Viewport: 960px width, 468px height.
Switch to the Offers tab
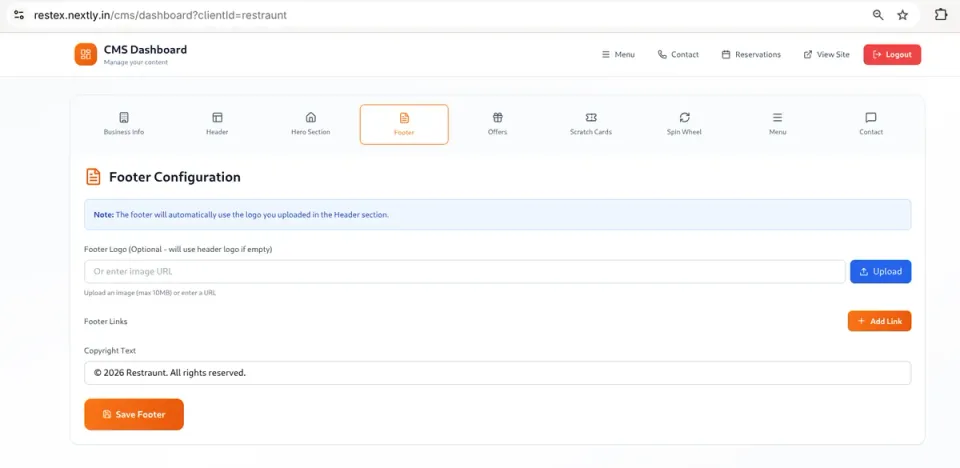tap(497, 124)
